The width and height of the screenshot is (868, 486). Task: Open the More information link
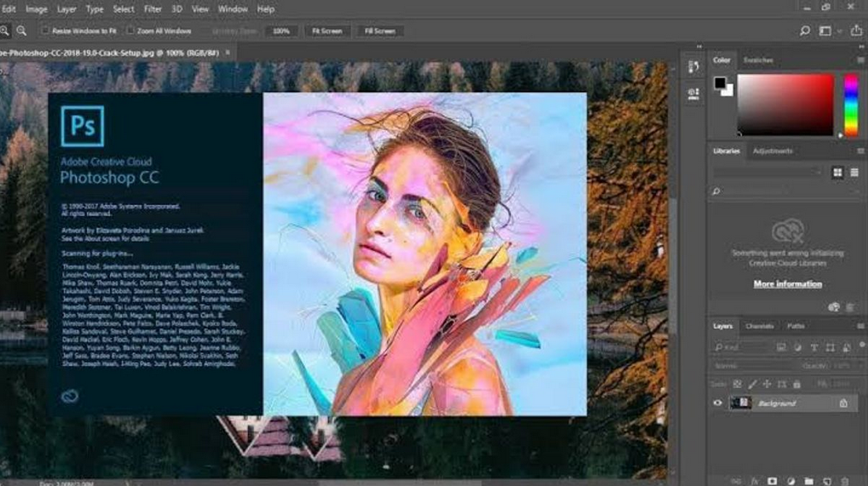(787, 284)
